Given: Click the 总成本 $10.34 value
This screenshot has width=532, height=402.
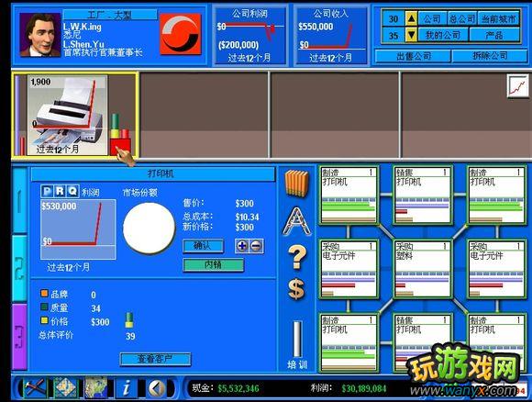Looking at the screenshot, I should (247, 217).
